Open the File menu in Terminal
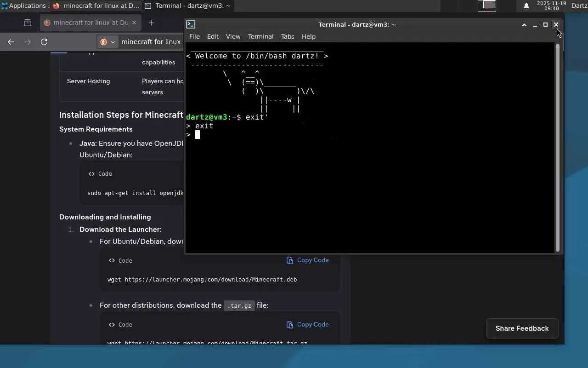This screenshot has width=588, height=368. [x=194, y=36]
